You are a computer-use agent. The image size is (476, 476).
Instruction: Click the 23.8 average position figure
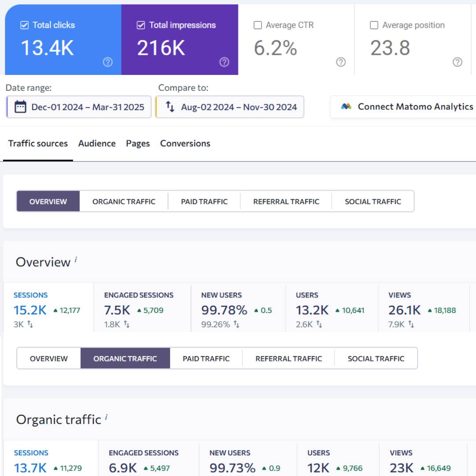click(x=390, y=48)
